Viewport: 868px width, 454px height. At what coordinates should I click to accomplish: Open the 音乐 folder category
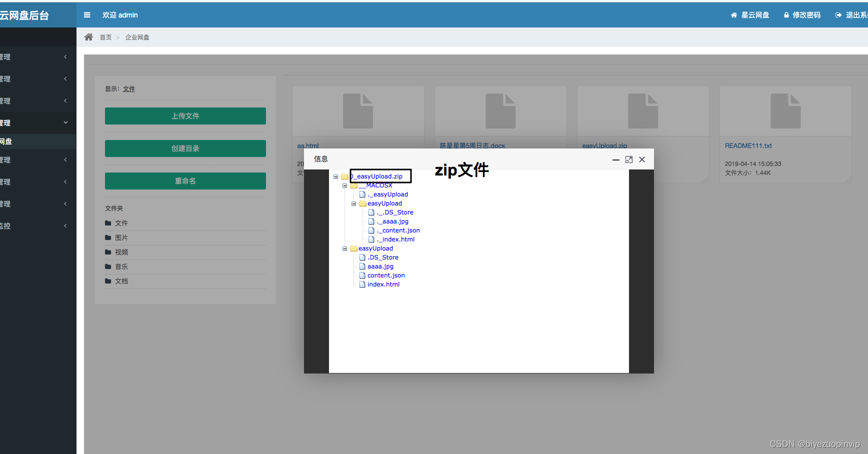(121, 266)
